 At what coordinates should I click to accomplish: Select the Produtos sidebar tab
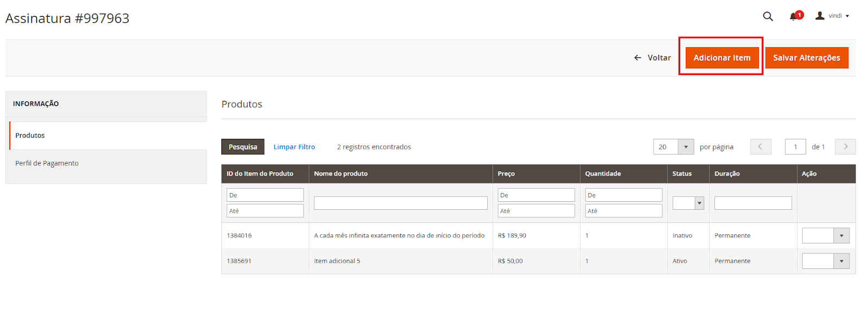point(30,136)
